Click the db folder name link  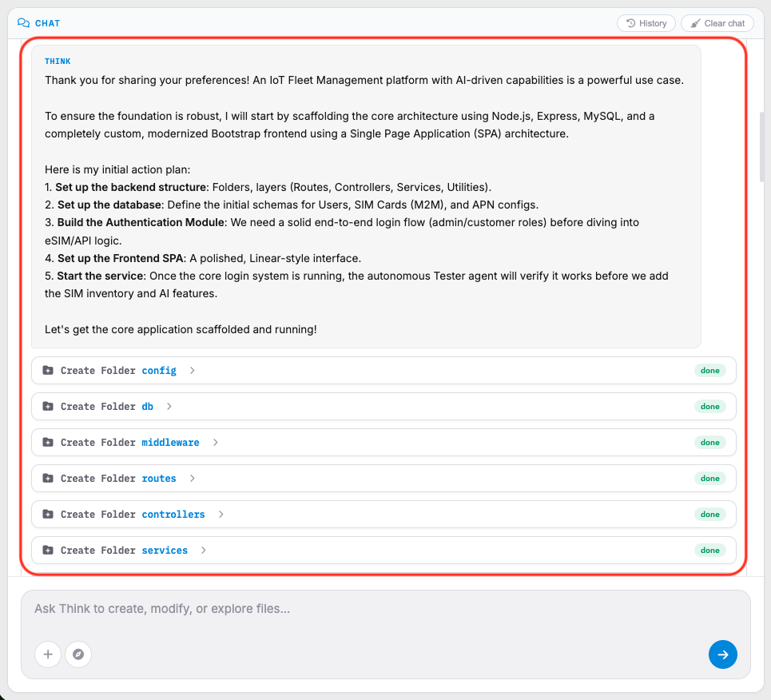pyautogui.click(x=148, y=406)
